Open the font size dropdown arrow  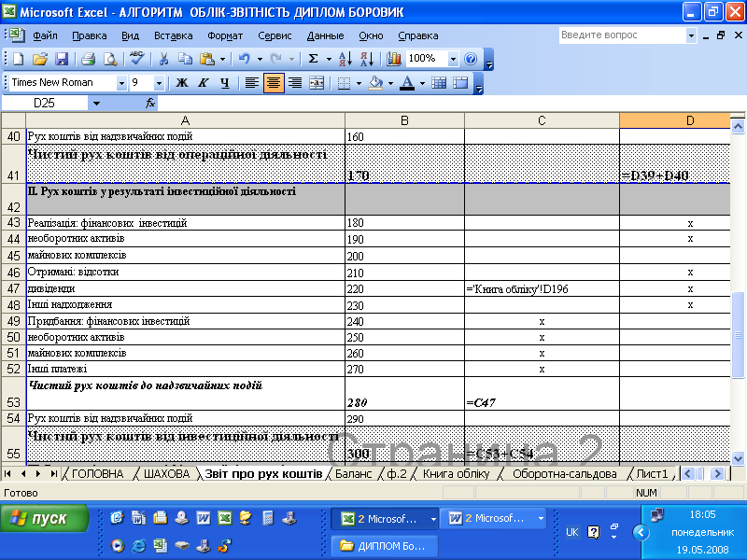pyautogui.click(x=158, y=83)
